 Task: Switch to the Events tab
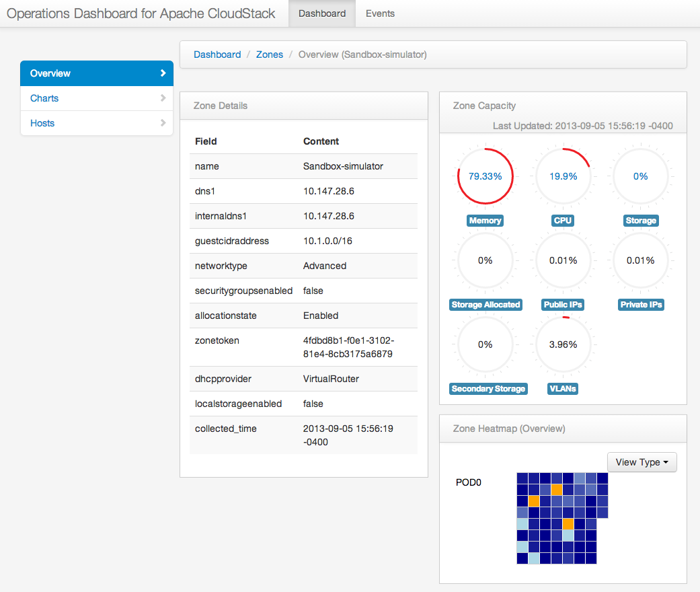tap(380, 13)
